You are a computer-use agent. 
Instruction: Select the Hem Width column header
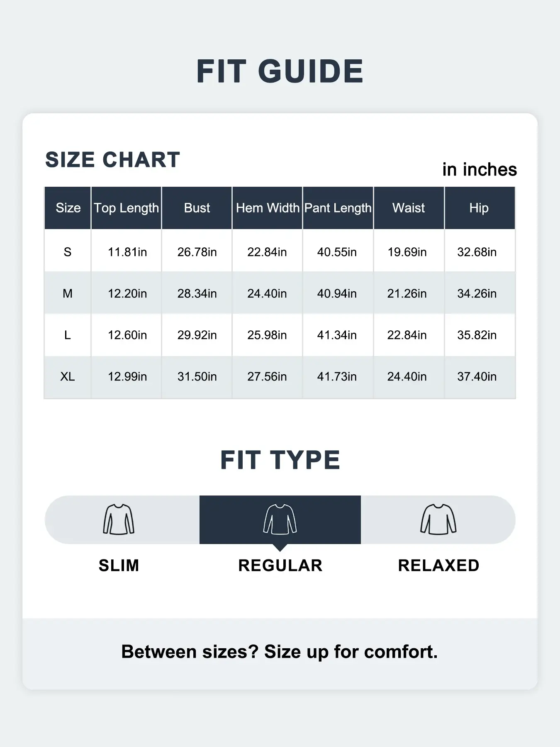[268, 208]
